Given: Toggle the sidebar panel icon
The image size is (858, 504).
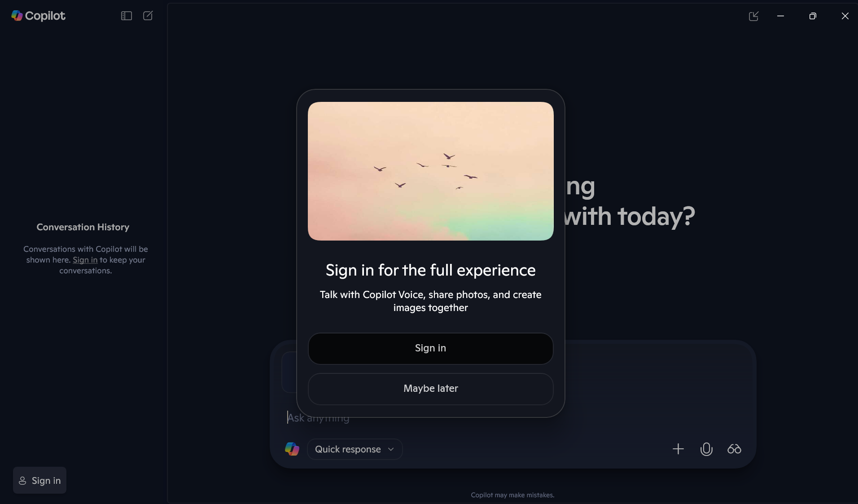Looking at the screenshot, I should click(x=126, y=16).
